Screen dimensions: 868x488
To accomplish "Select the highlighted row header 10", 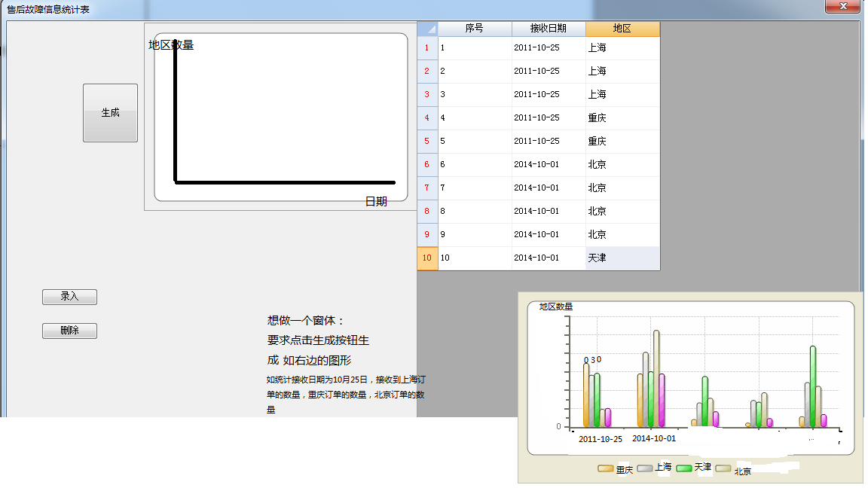I will (x=426, y=258).
